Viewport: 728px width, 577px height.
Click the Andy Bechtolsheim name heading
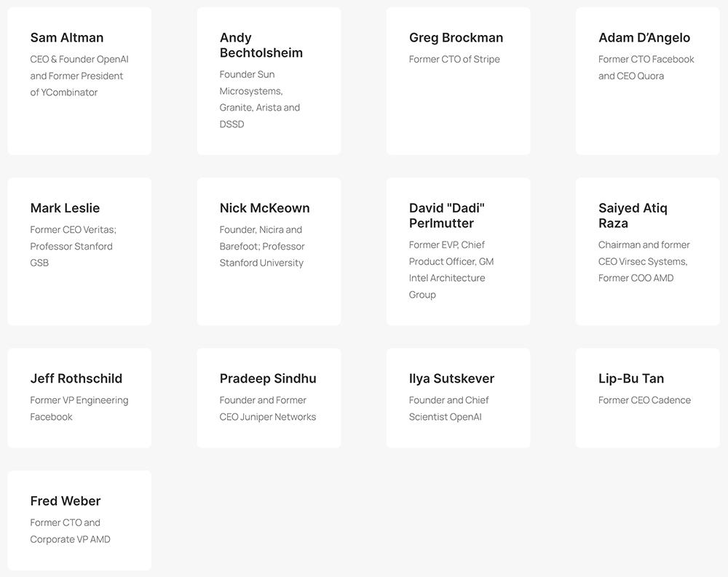coord(261,45)
